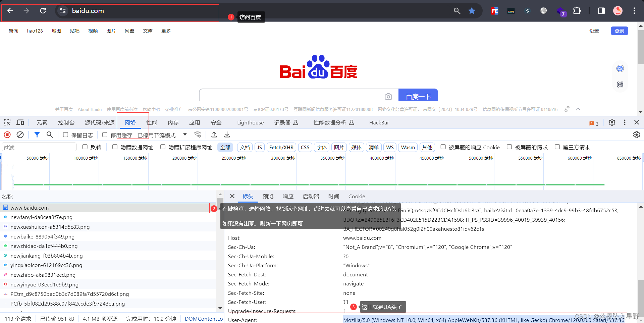
Task: Enable 隐藏数据网址 checkbox
Action: 115,147
